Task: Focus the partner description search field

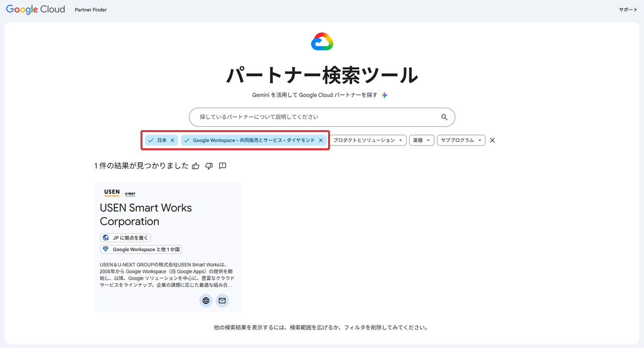Action: click(x=322, y=117)
